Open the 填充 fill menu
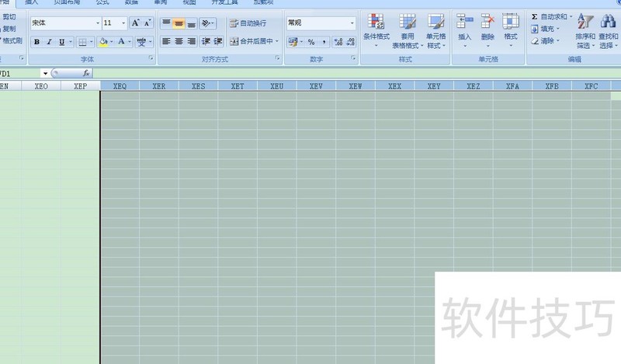621x364 pixels. [546, 29]
